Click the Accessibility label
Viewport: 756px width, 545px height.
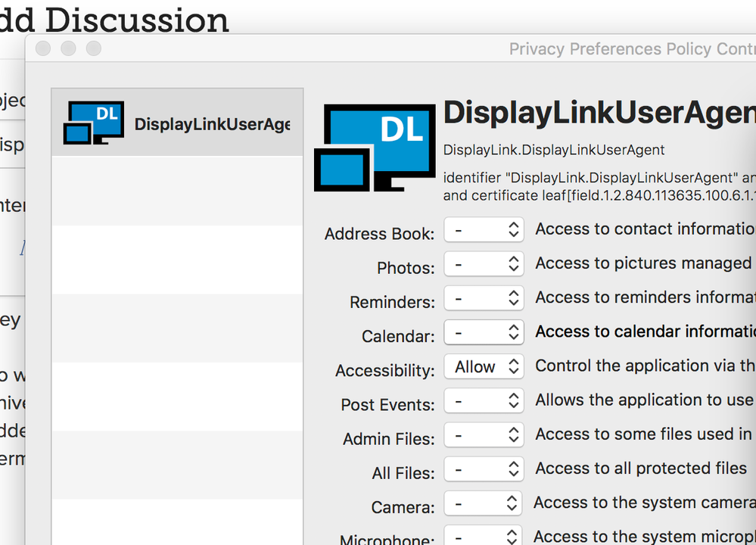384,371
